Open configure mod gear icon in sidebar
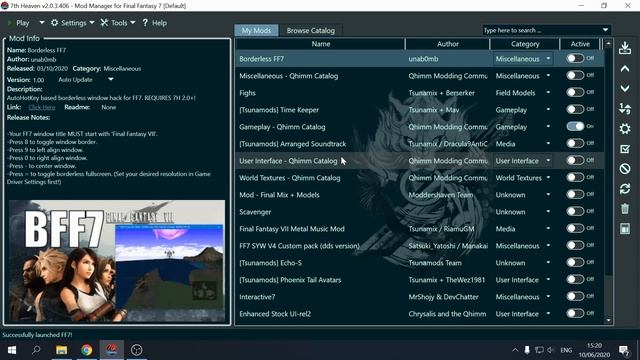This screenshot has height=360, width=640. 624,129
